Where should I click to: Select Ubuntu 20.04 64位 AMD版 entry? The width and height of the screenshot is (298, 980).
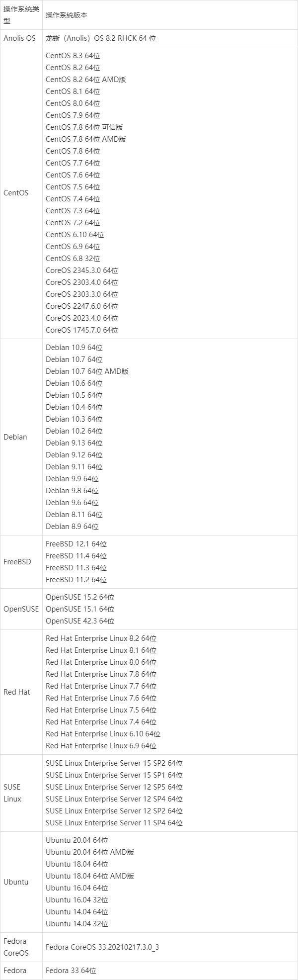point(90,852)
